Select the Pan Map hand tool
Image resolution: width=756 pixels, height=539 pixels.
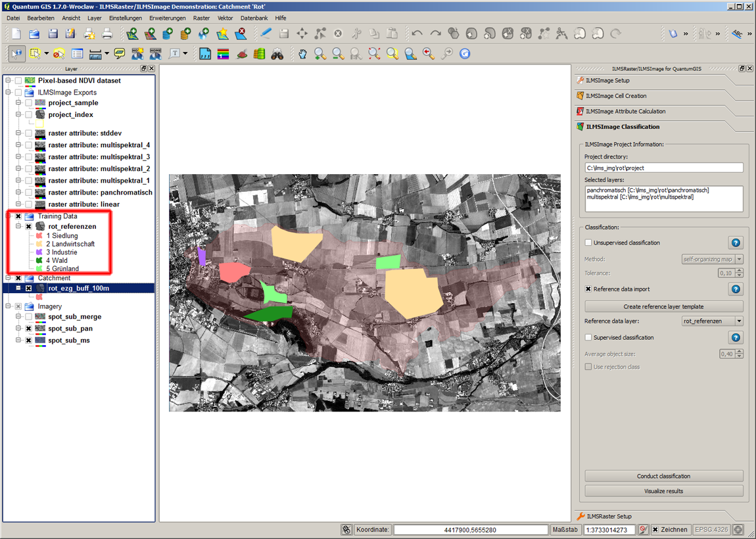(302, 54)
